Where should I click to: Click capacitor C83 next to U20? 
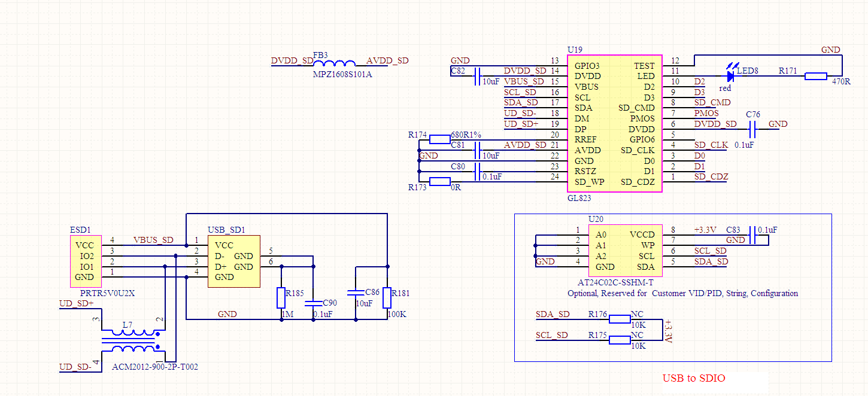pyautogui.click(x=753, y=235)
